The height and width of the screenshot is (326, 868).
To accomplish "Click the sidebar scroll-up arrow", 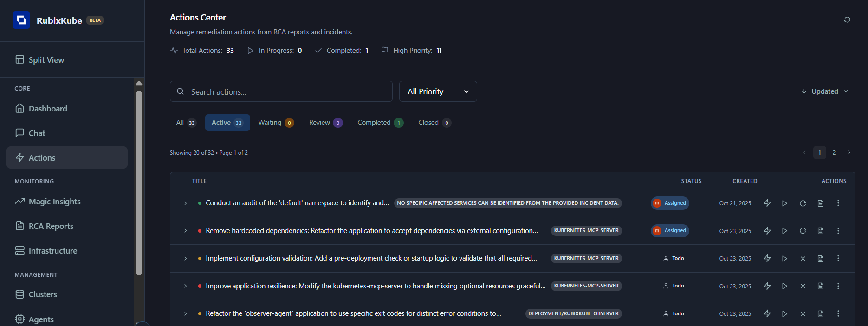I will click(139, 83).
